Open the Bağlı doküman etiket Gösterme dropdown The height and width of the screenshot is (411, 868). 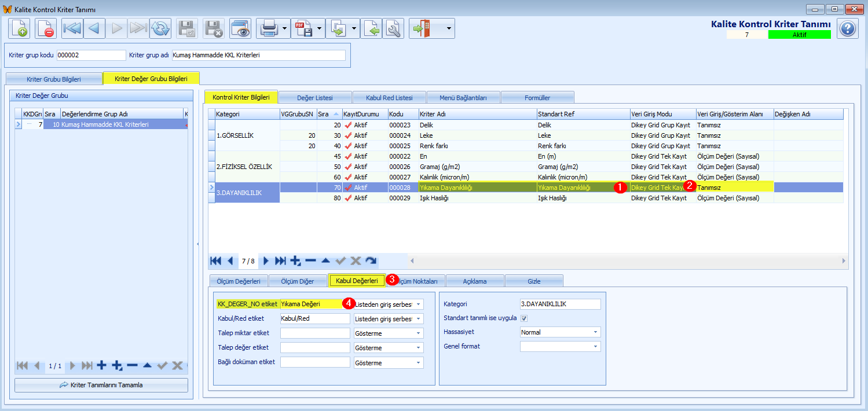point(419,363)
